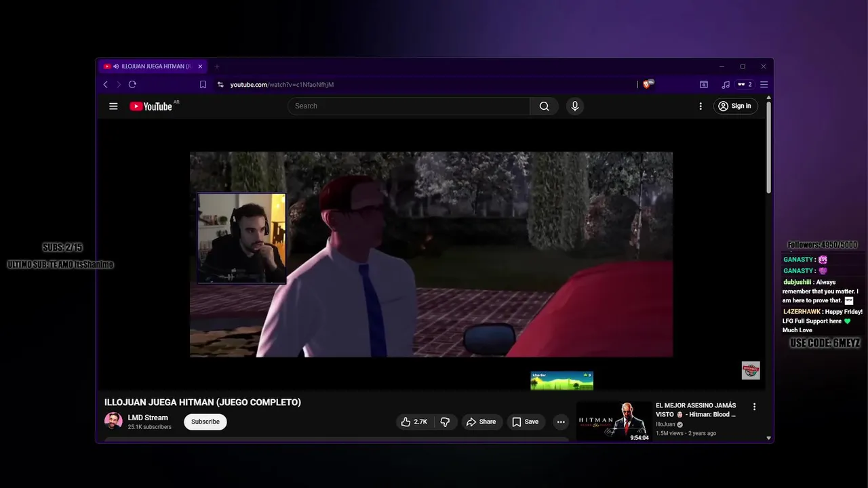868x488 pixels.
Task: Click the channel watermark badge at player corner
Action: click(x=751, y=370)
